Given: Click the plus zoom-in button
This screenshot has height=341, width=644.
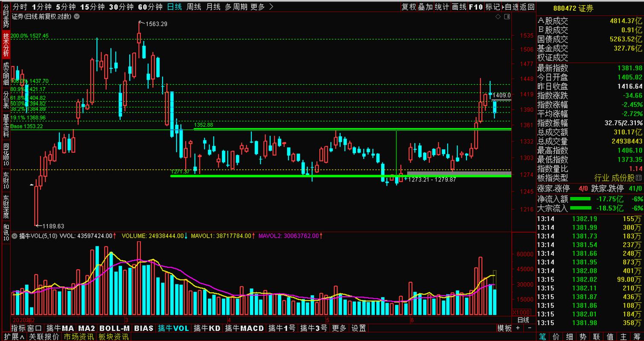Looking at the screenshot, I should 518,328.
